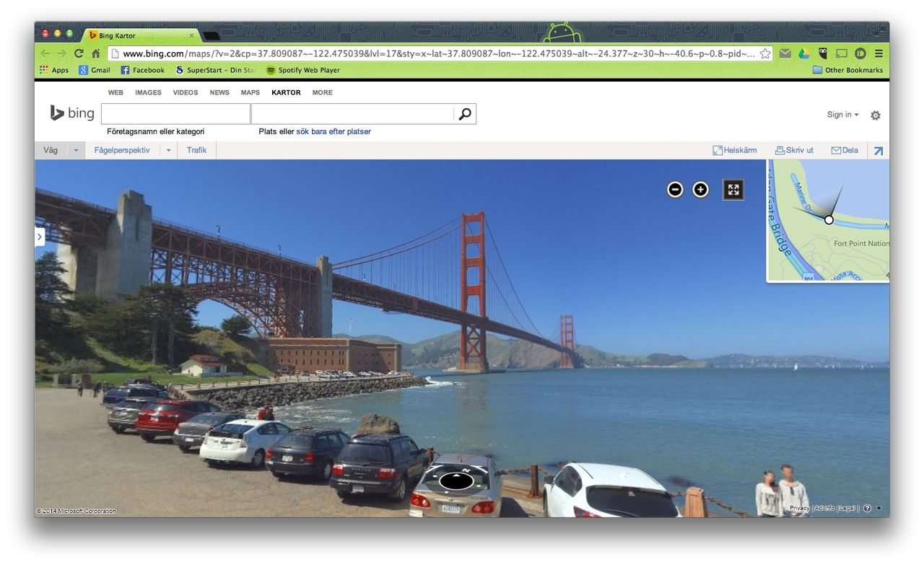Bookmark this page with the star icon
924x565 pixels.
764,53
